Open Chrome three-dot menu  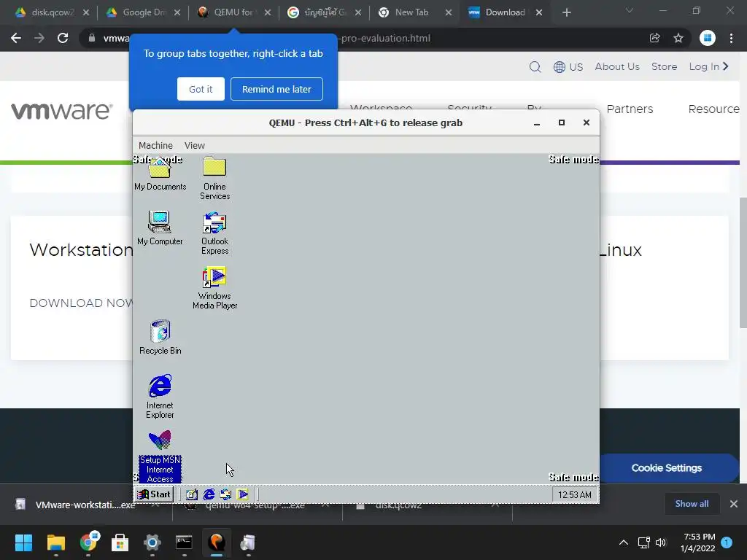coord(731,38)
